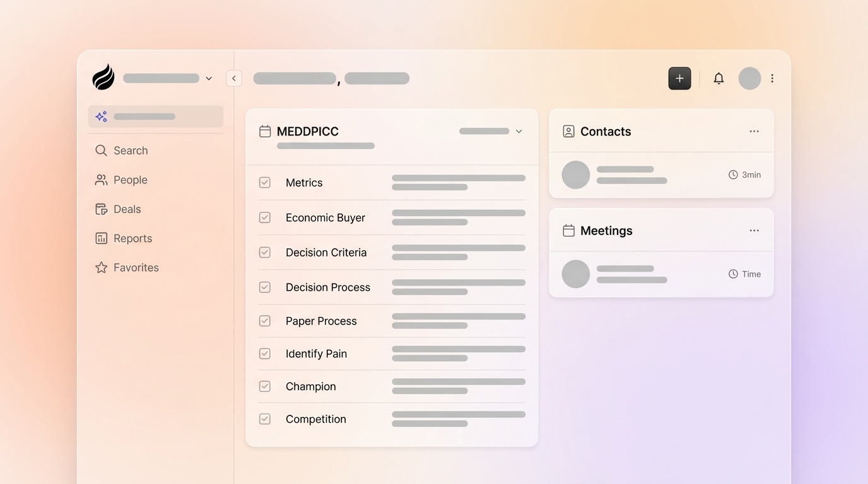The height and width of the screenshot is (484, 868).
Task: Open the three-dot menu next to the avatar
Action: (772, 78)
